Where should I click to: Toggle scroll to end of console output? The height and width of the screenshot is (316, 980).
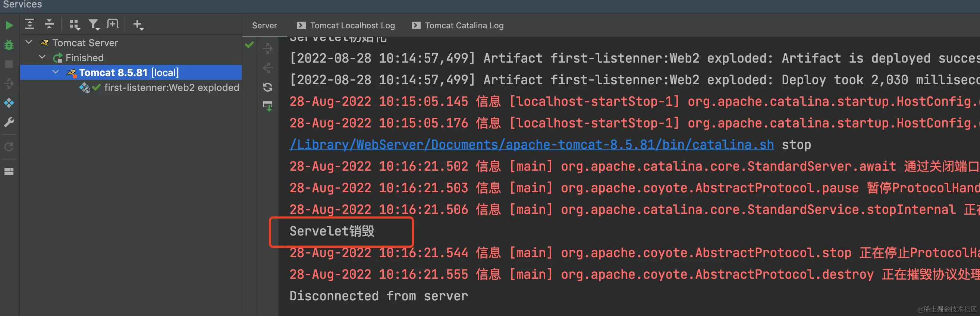[x=268, y=106]
